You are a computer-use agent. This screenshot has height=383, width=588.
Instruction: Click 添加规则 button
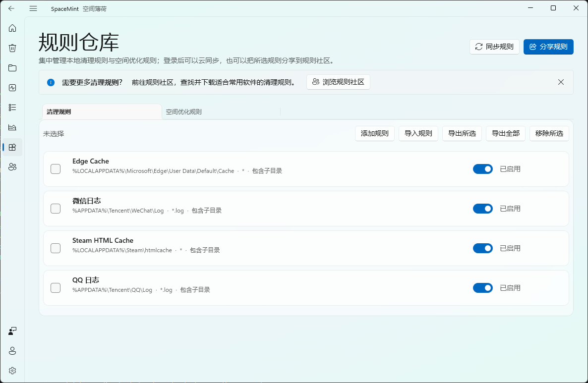click(375, 133)
